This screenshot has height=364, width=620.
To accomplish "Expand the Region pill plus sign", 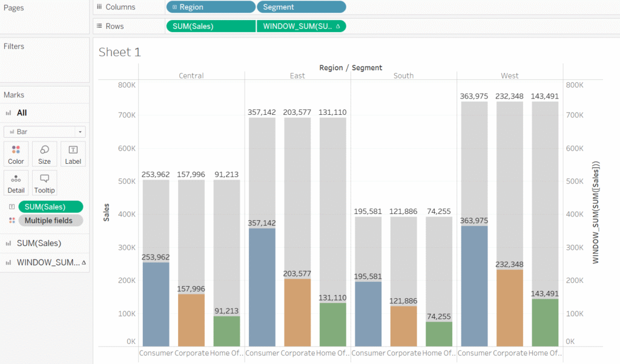I will [x=174, y=7].
